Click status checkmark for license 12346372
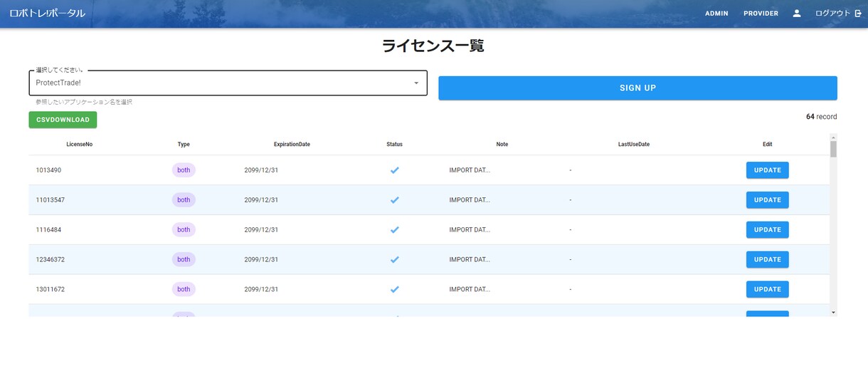The width and height of the screenshot is (868, 379). (394, 260)
